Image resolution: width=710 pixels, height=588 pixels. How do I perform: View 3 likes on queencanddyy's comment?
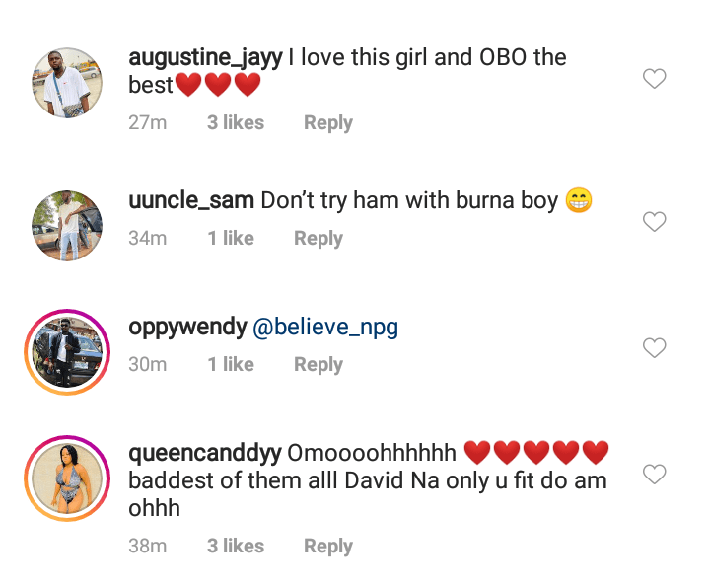(x=236, y=547)
